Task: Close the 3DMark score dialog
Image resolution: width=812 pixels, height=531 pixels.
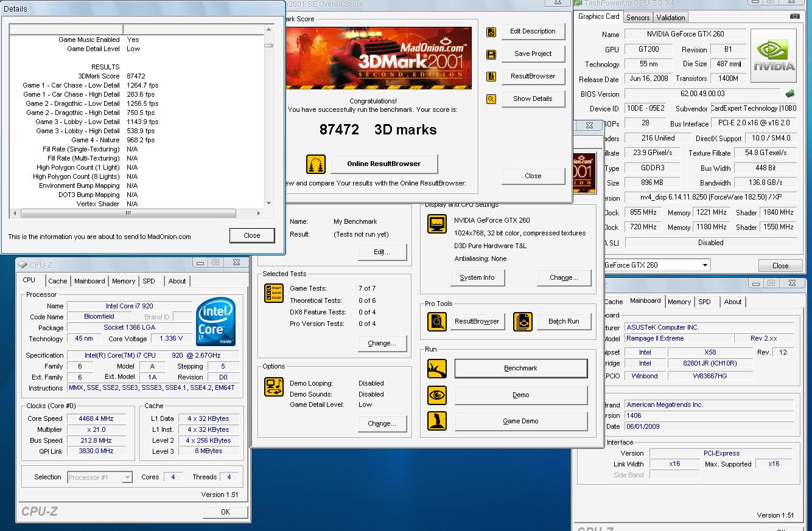Action: click(533, 176)
